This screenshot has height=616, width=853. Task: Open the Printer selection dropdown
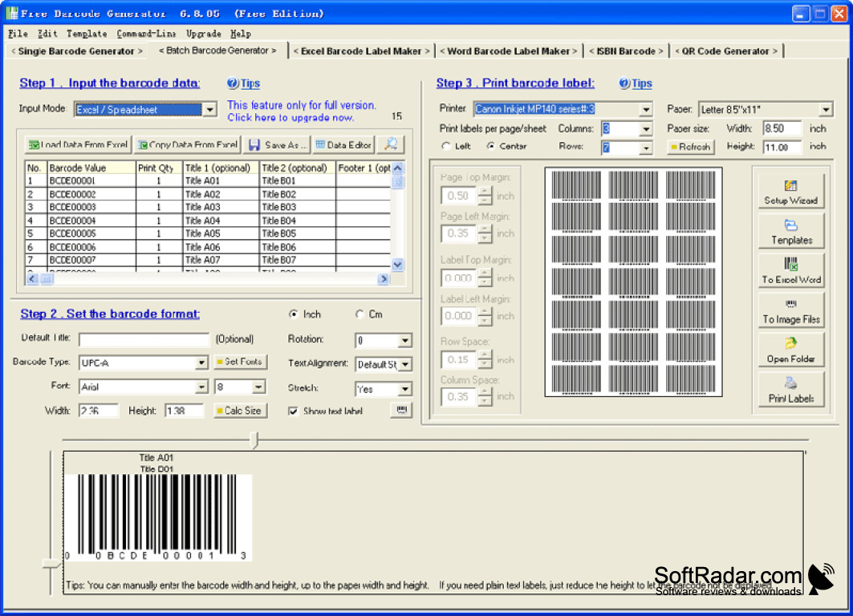645,109
